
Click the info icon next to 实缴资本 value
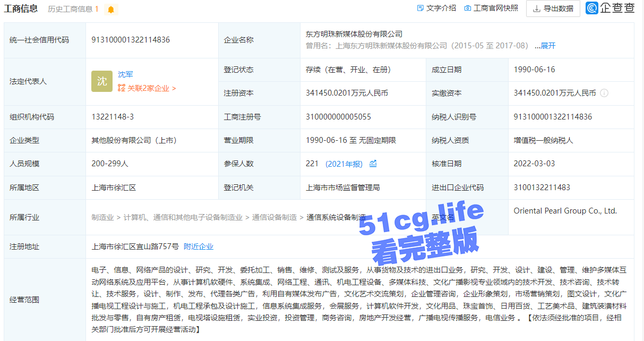coord(604,93)
